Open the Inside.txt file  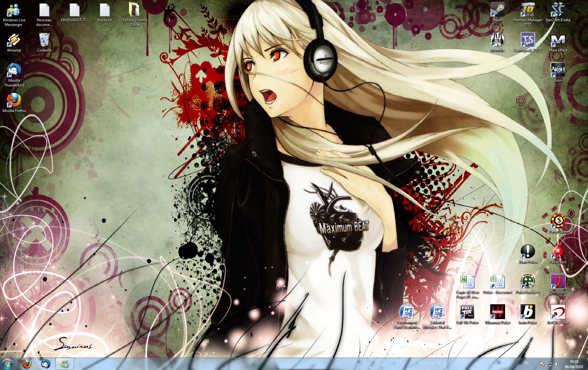pyautogui.click(x=105, y=13)
